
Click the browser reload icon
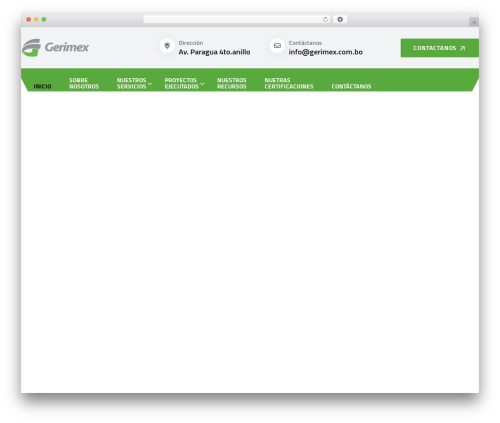[x=325, y=20]
